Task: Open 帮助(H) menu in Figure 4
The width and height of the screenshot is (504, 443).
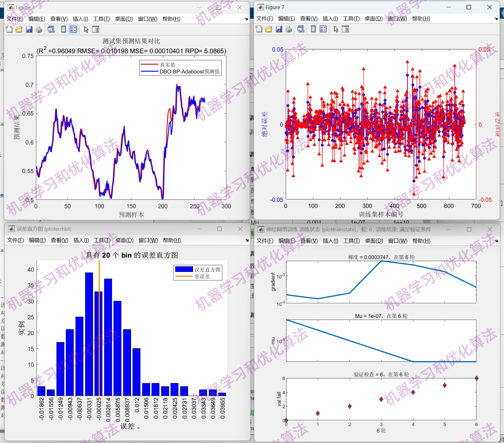Action: (171, 19)
